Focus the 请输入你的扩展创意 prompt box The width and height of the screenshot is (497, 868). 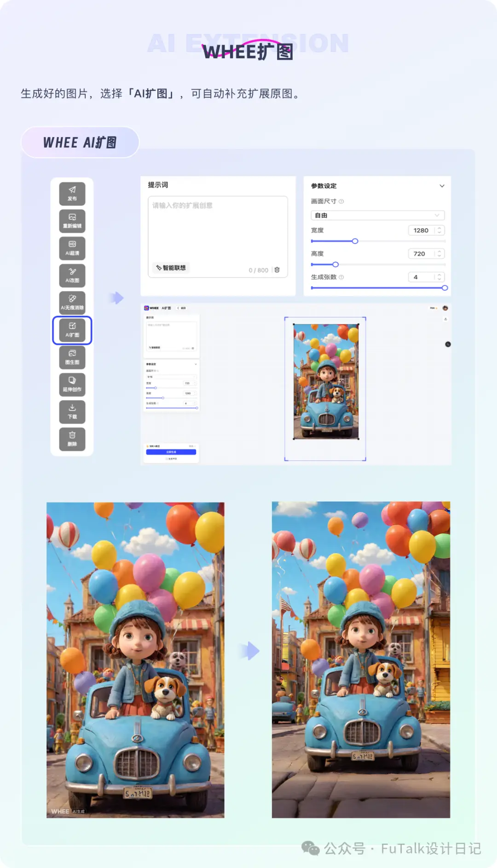click(218, 237)
